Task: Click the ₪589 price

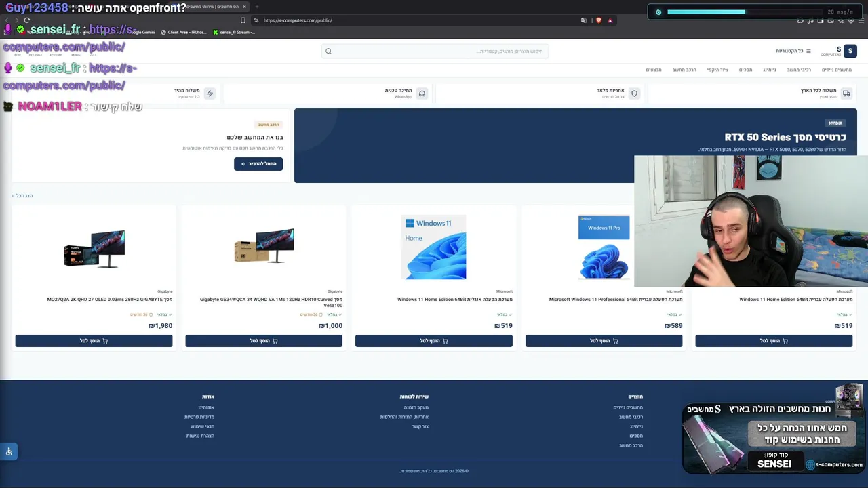Action: pos(673,326)
